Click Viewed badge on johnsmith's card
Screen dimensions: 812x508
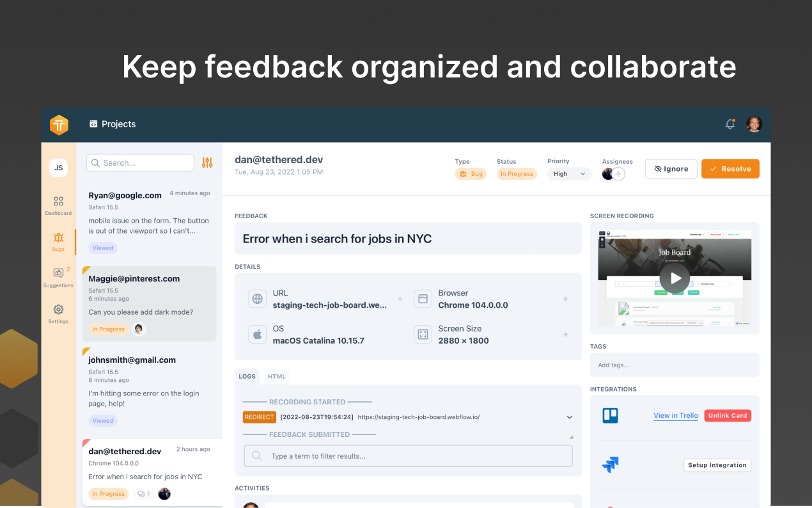(103, 421)
